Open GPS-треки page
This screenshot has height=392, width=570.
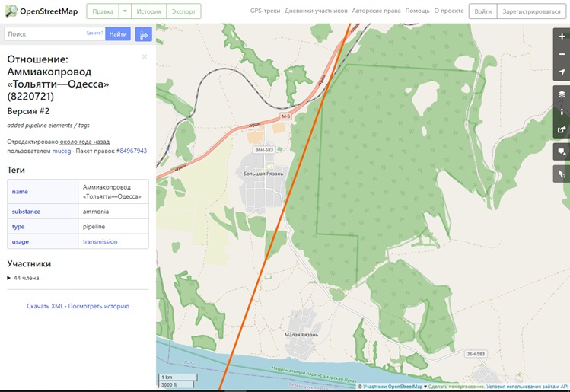click(265, 11)
